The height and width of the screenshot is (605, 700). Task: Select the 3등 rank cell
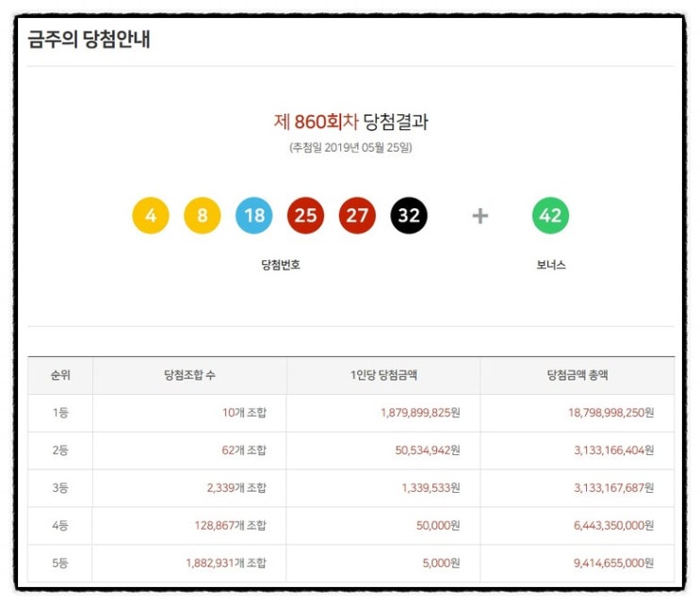(60, 487)
